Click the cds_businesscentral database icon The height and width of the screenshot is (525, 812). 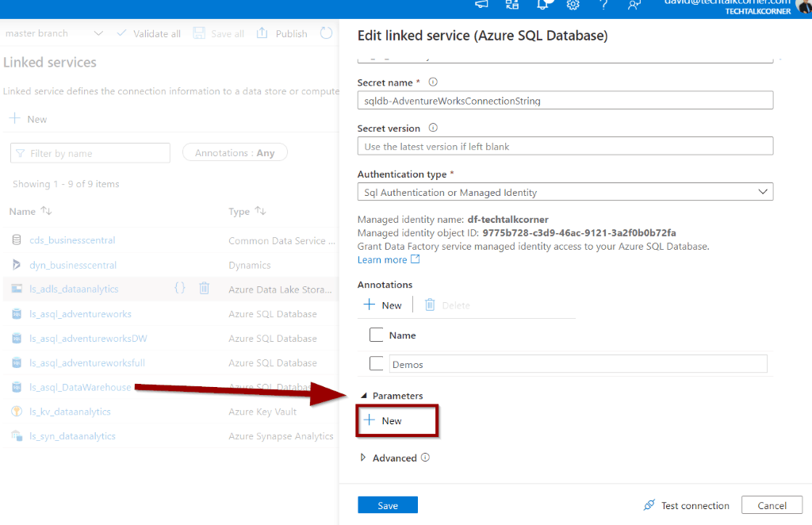coord(17,240)
